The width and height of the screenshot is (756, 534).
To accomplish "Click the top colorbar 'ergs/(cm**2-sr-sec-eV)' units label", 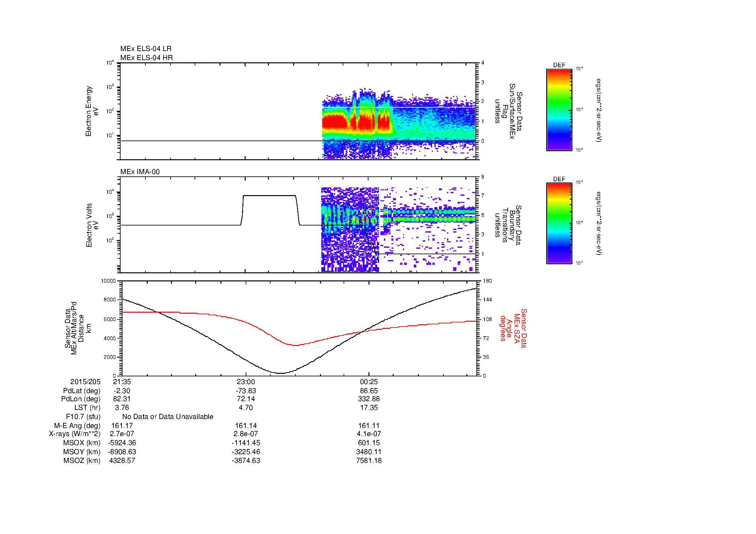I will click(599, 110).
